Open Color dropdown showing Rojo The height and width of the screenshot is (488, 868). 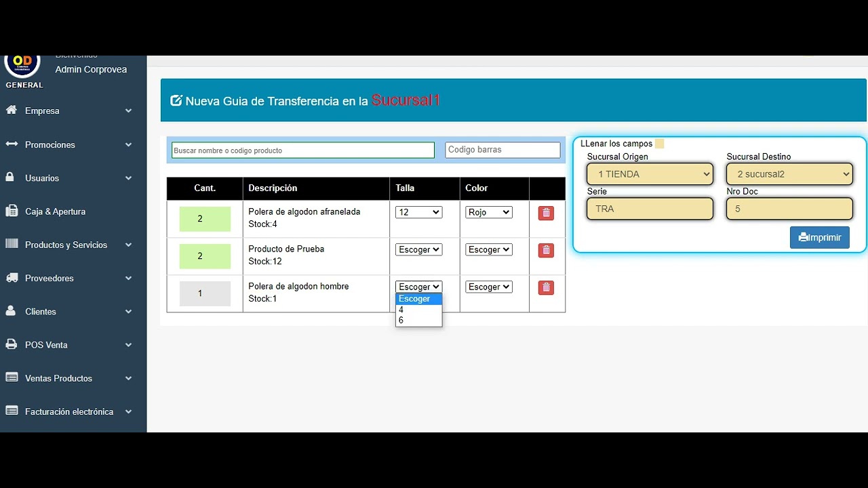tap(488, 212)
